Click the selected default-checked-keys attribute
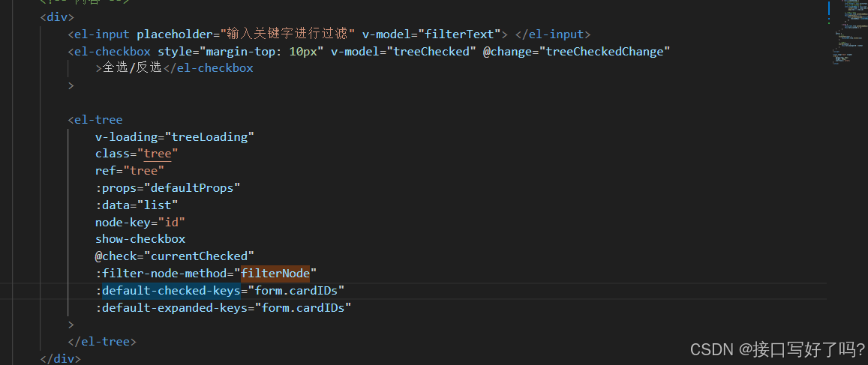 171,290
